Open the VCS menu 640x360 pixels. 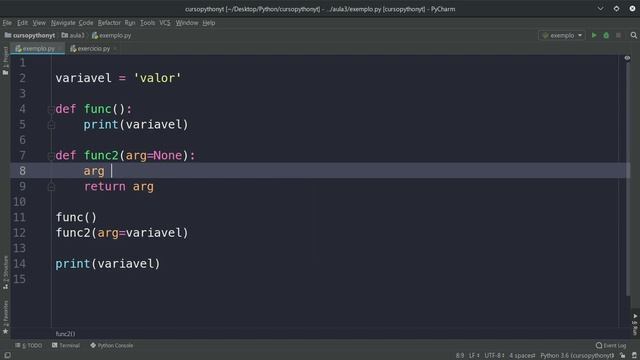(165, 23)
